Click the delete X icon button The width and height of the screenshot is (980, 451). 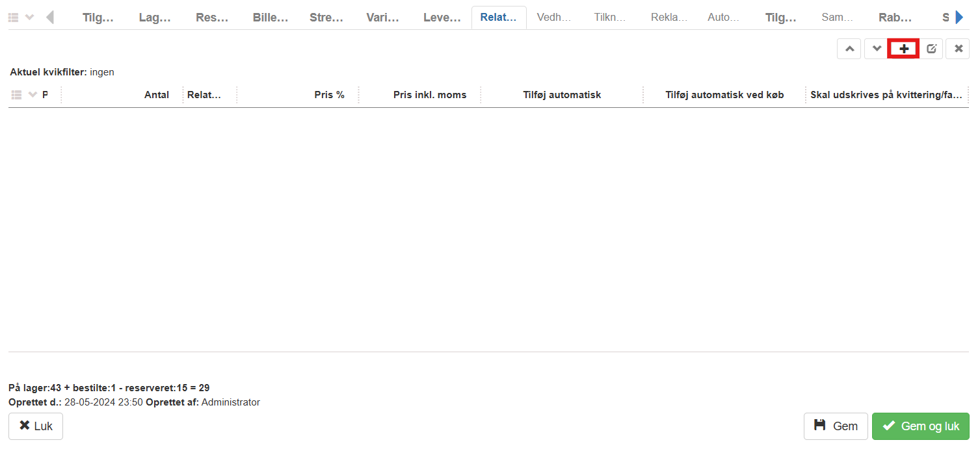[958, 49]
